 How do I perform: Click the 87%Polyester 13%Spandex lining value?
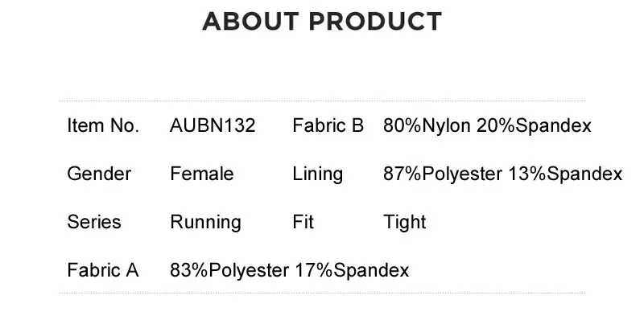coord(502,174)
